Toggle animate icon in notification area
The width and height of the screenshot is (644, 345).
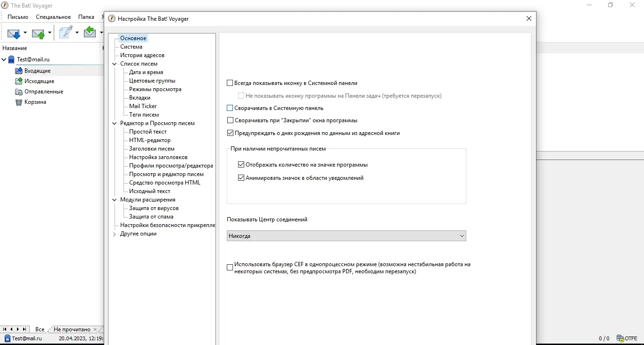coord(241,178)
